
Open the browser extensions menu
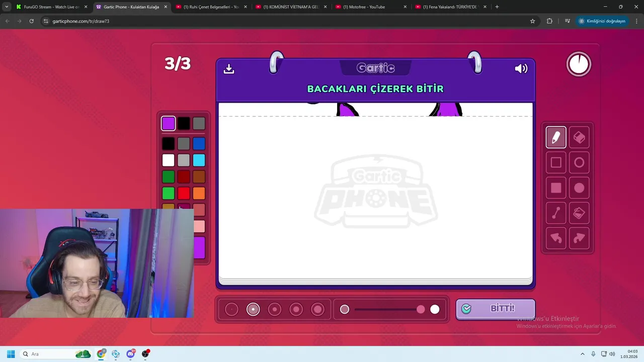click(549, 21)
